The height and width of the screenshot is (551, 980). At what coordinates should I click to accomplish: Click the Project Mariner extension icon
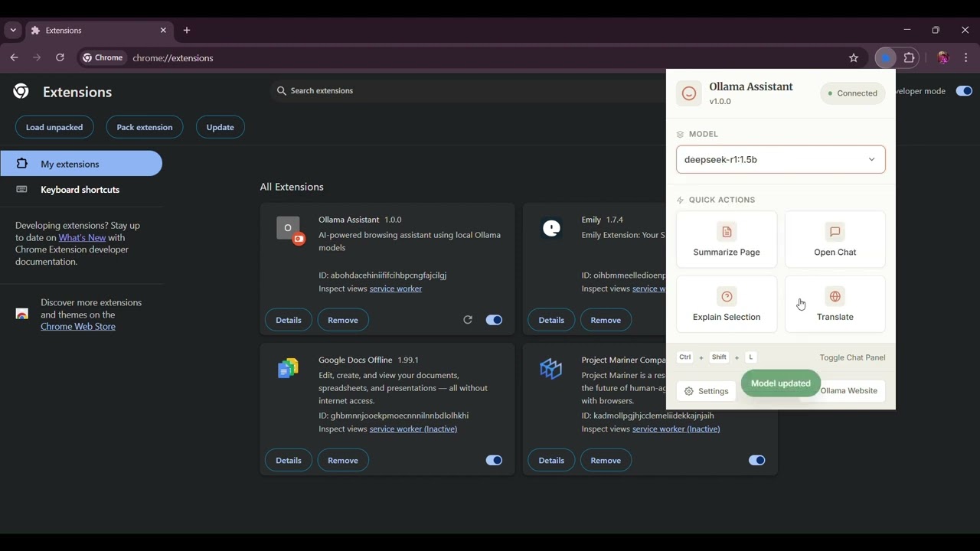pyautogui.click(x=551, y=369)
